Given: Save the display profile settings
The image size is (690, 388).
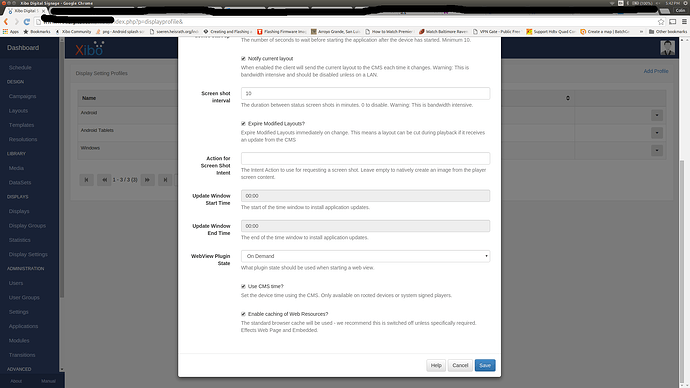Looking at the screenshot, I should tap(485, 366).
